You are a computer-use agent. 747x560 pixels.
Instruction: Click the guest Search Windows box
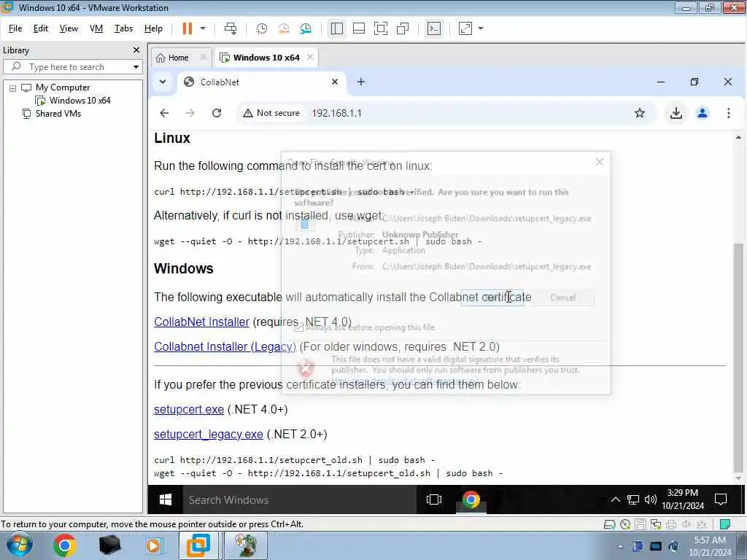coord(299,499)
